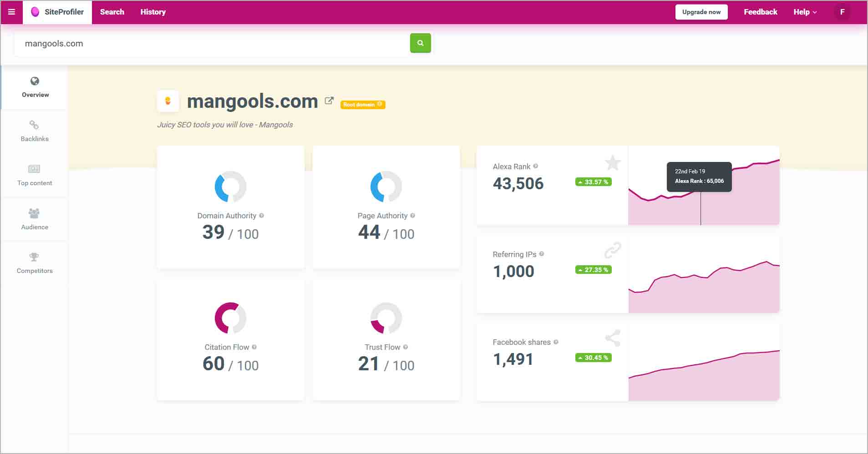Click Domain Authority help icon
Image resolution: width=868 pixels, height=454 pixels.
pos(261,216)
